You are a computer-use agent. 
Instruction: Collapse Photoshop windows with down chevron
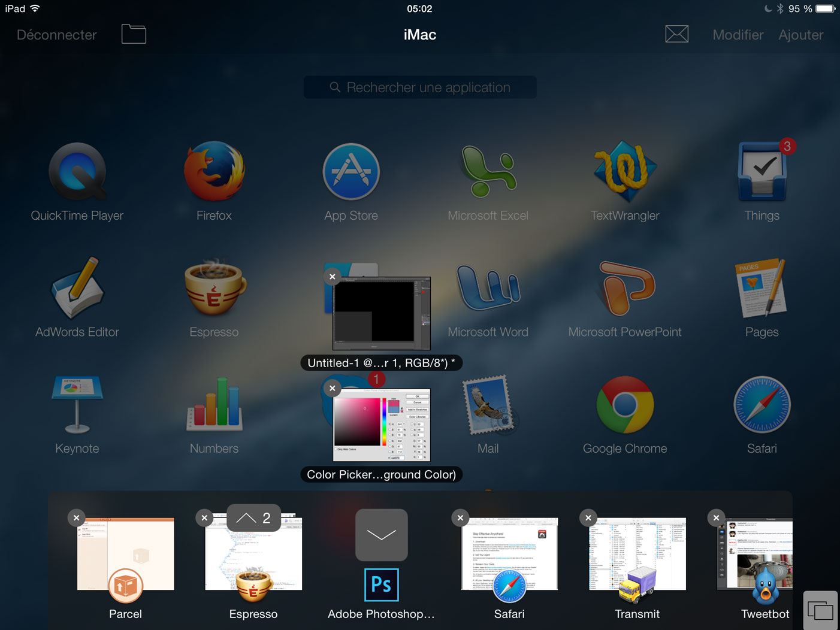coord(382,535)
